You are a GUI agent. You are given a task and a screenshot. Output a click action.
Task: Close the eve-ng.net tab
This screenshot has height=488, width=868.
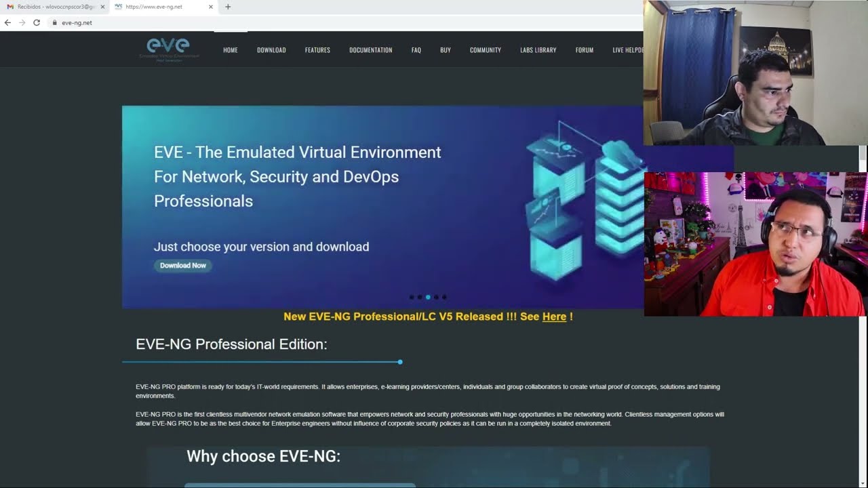[x=211, y=7]
